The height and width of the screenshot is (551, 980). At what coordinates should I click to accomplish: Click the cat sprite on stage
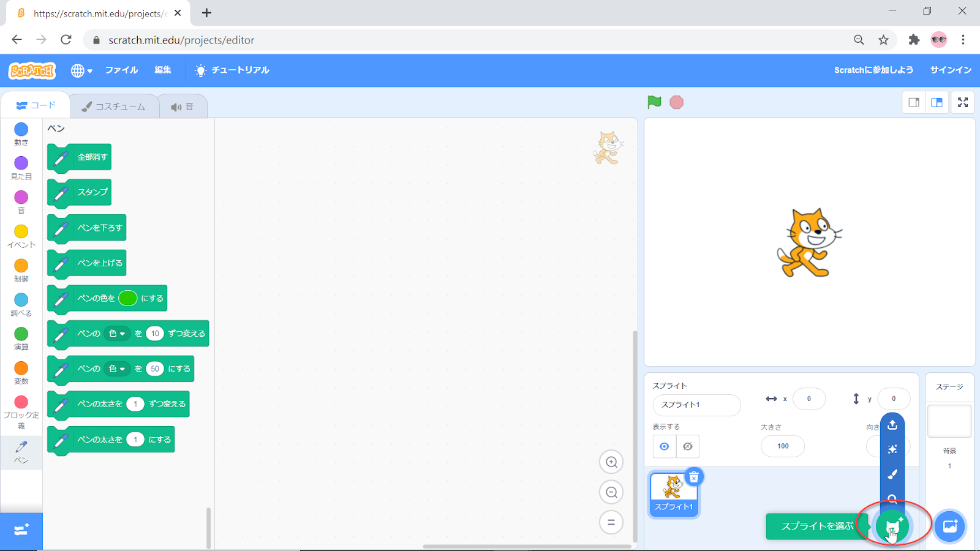click(x=809, y=243)
